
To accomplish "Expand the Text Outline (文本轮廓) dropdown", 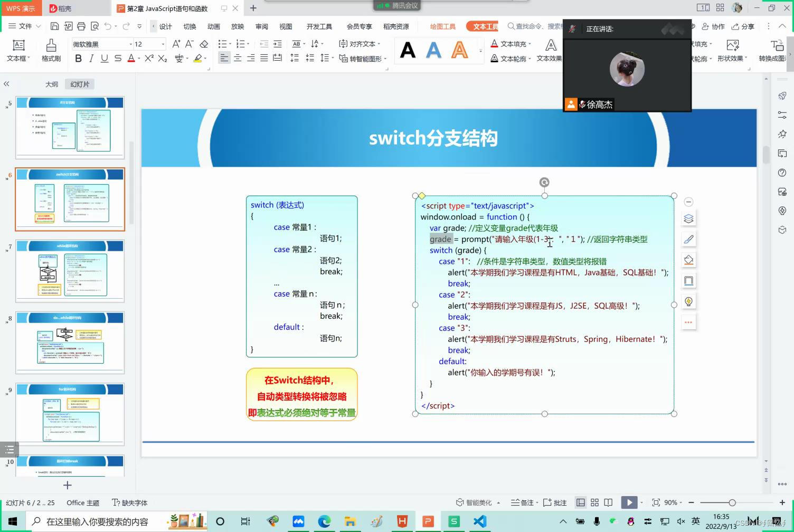I will click(x=530, y=59).
